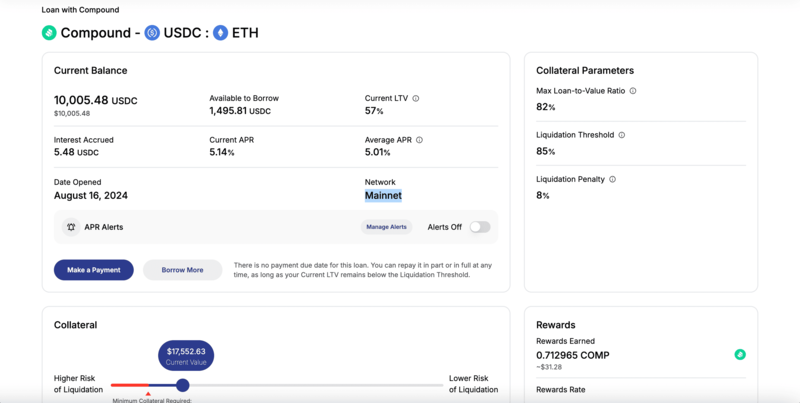This screenshot has height=403, width=800.
Task: Click the Available to Borrow 1,495.81 USDC value
Action: (240, 111)
